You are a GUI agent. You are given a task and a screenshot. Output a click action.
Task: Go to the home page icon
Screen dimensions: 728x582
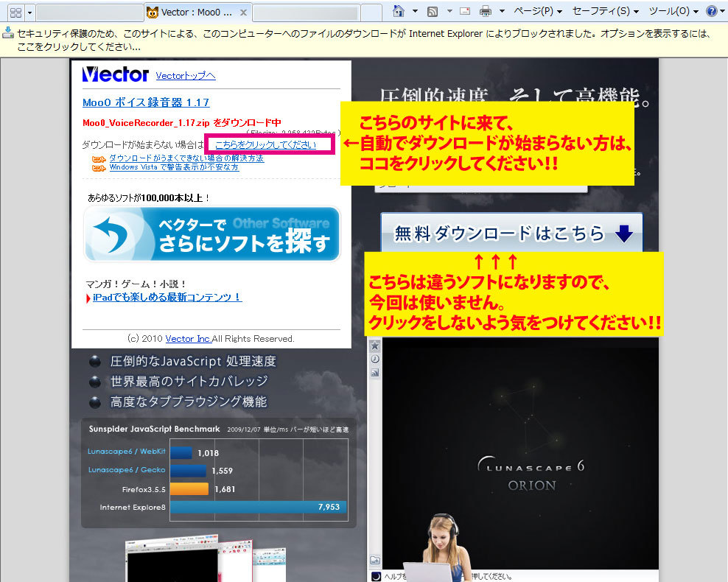[398, 10]
